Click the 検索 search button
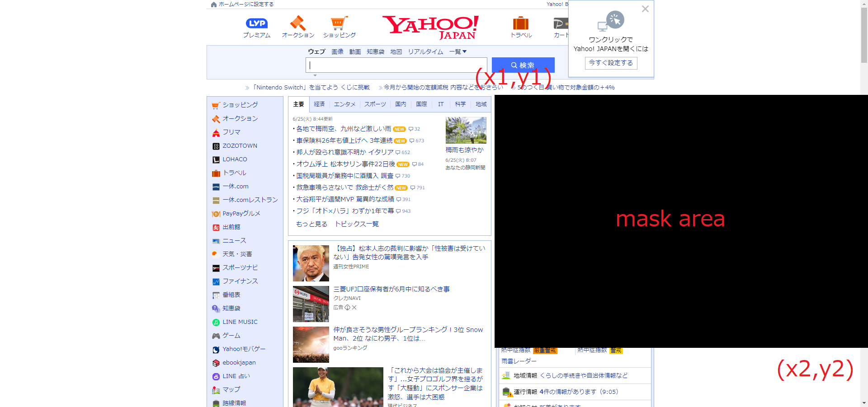Image resolution: width=868 pixels, height=407 pixels. pyautogui.click(x=523, y=65)
